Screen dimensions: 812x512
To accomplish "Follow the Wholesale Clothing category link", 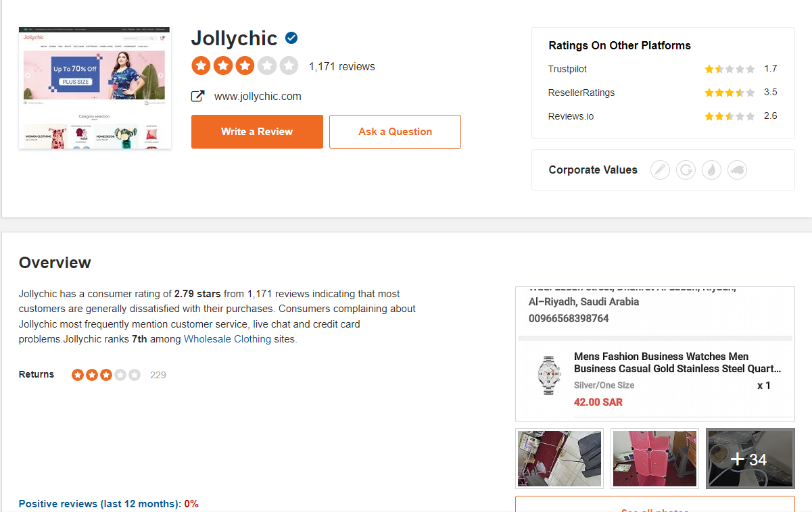I will click(227, 339).
